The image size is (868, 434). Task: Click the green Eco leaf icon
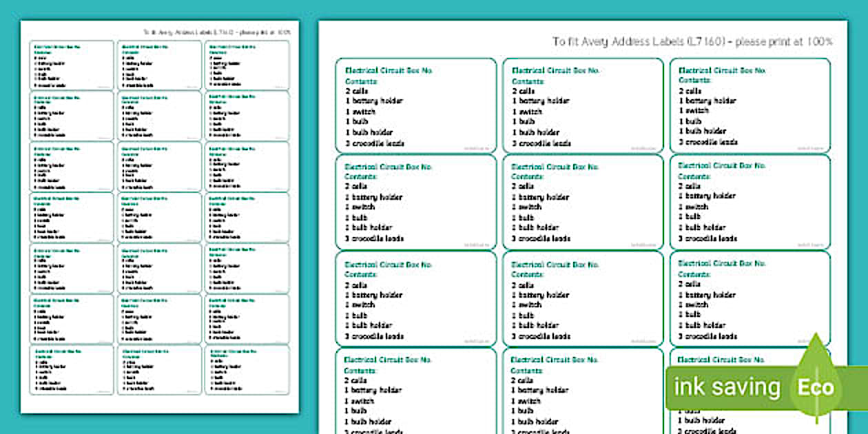pos(816,386)
